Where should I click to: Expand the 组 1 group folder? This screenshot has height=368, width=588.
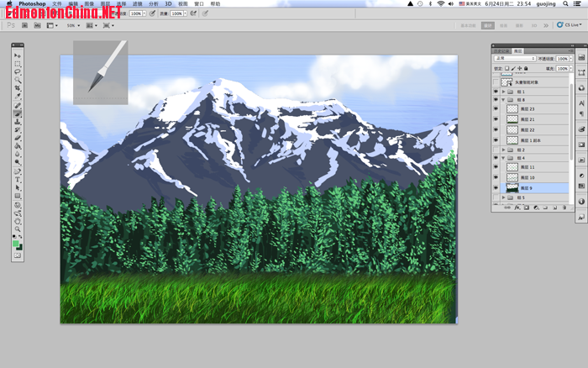[503, 91]
